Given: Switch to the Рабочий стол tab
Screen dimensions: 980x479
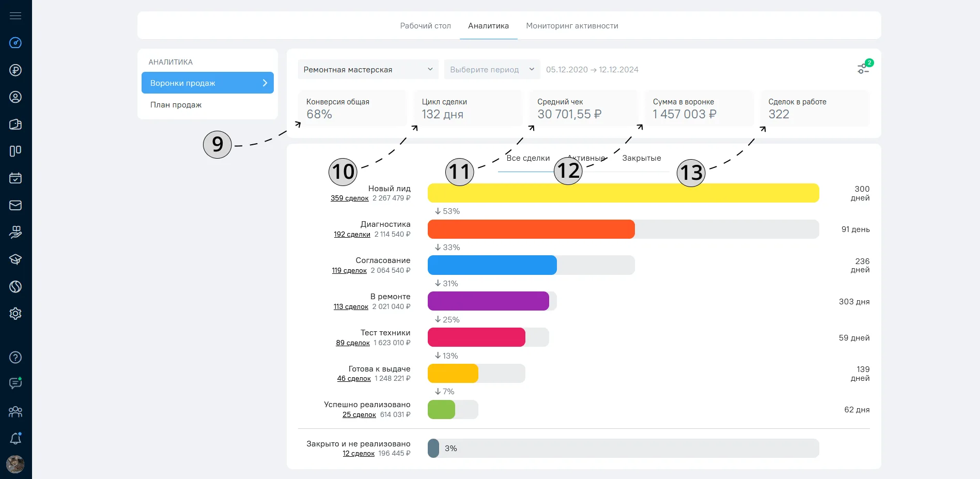Looking at the screenshot, I should [x=426, y=26].
